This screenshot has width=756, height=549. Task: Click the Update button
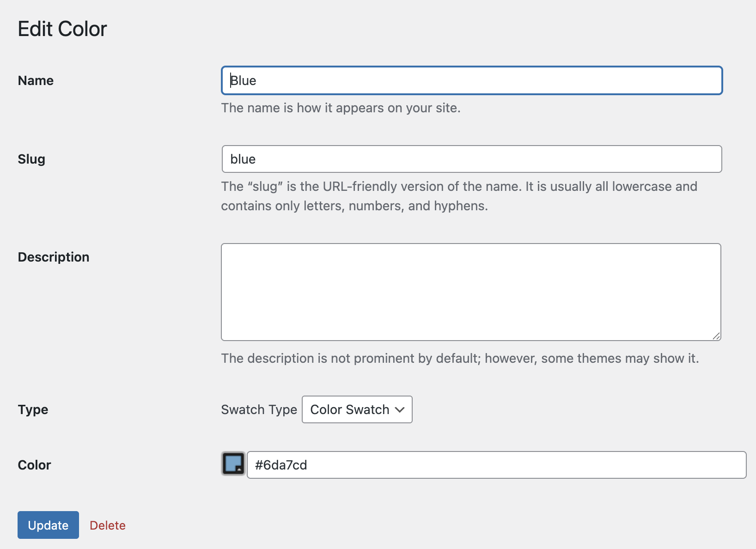coord(48,525)
